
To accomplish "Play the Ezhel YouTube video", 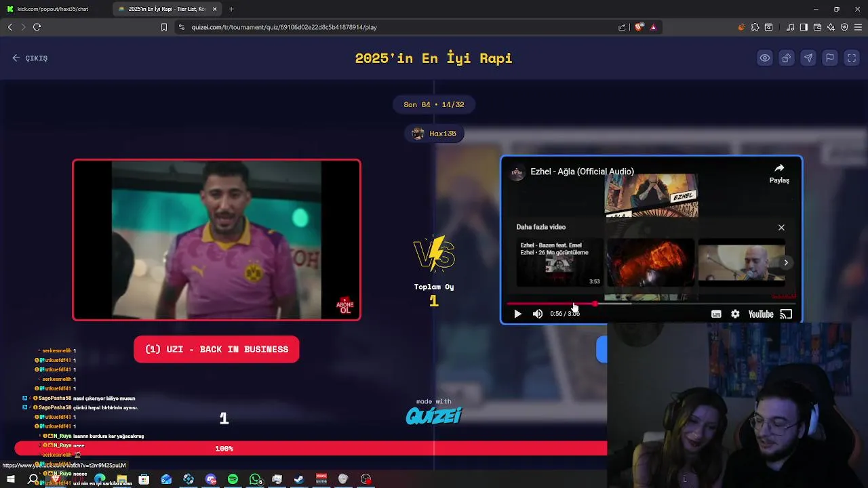I will pos(517,314).
